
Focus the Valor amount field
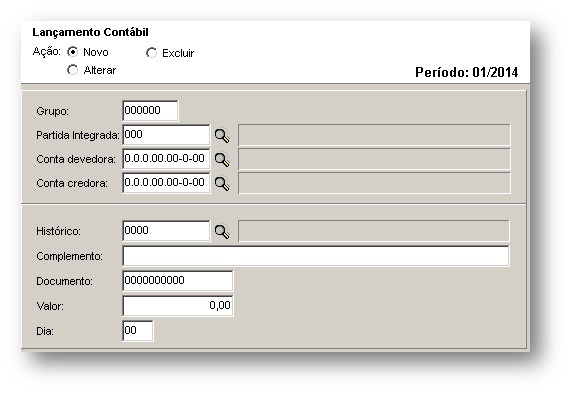pos(178,305)
